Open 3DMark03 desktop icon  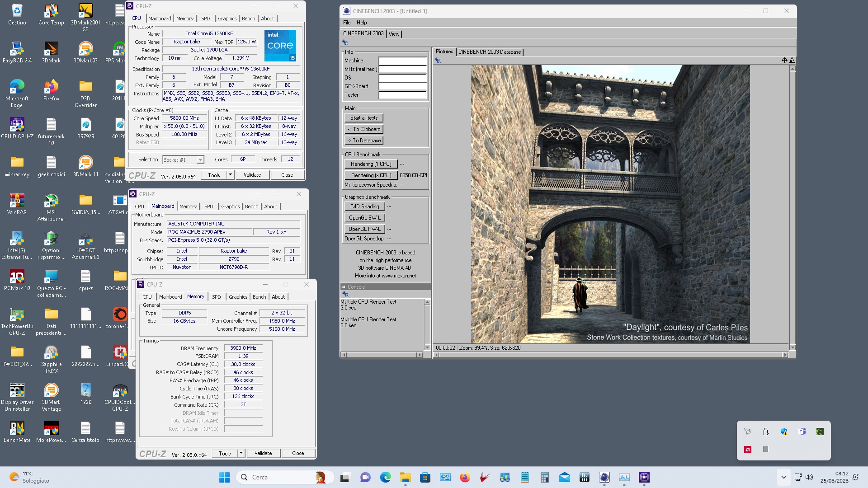pos(85,52)
